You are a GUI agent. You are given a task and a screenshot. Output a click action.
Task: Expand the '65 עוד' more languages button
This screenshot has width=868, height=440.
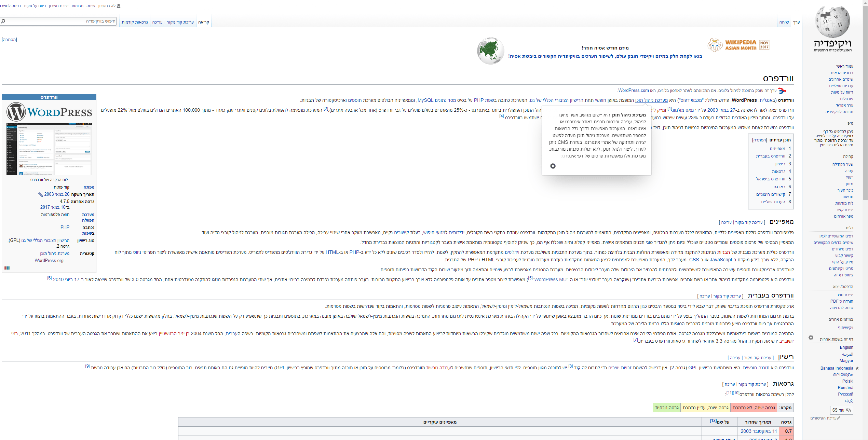(x=841, y=410)
